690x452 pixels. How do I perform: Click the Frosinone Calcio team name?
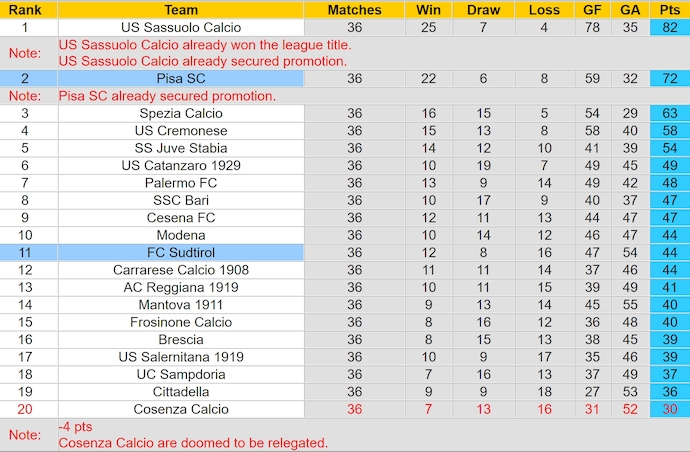(181, 322)
